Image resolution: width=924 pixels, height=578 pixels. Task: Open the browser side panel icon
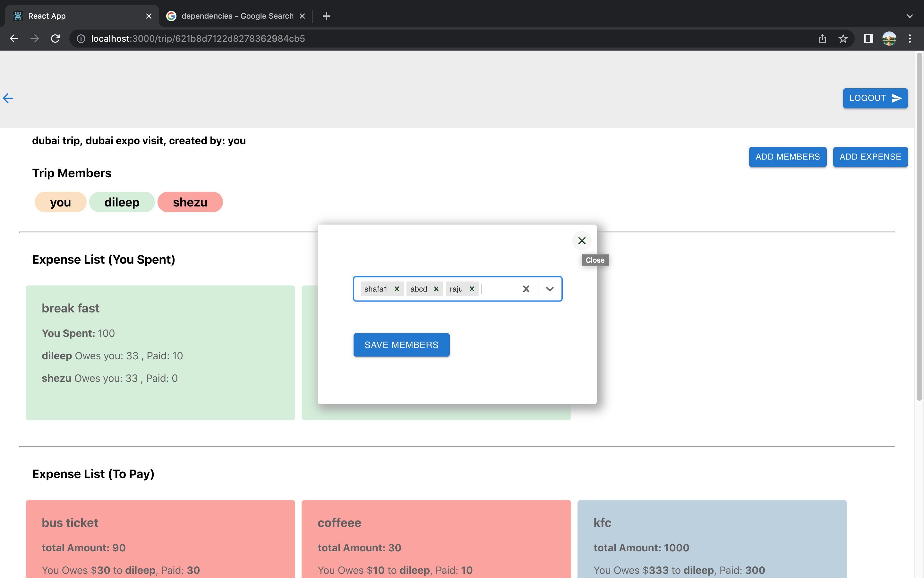pyautogui.click(x=868, y=39)
